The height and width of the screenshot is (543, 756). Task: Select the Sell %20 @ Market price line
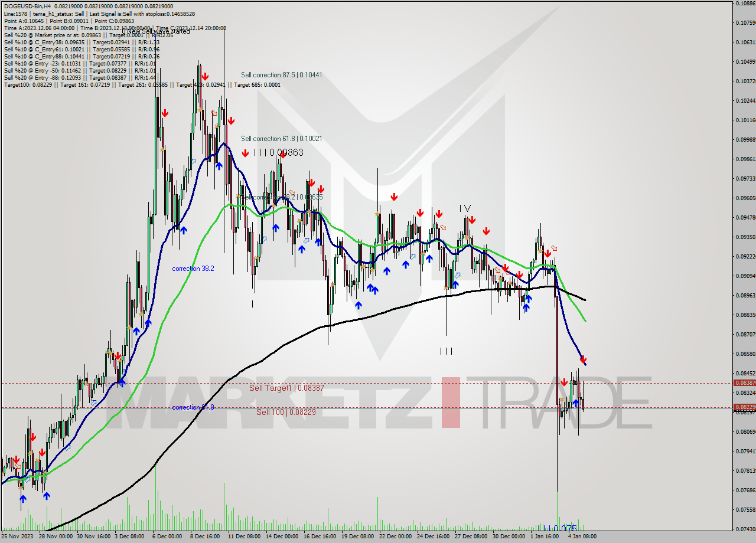pos(88,35)
